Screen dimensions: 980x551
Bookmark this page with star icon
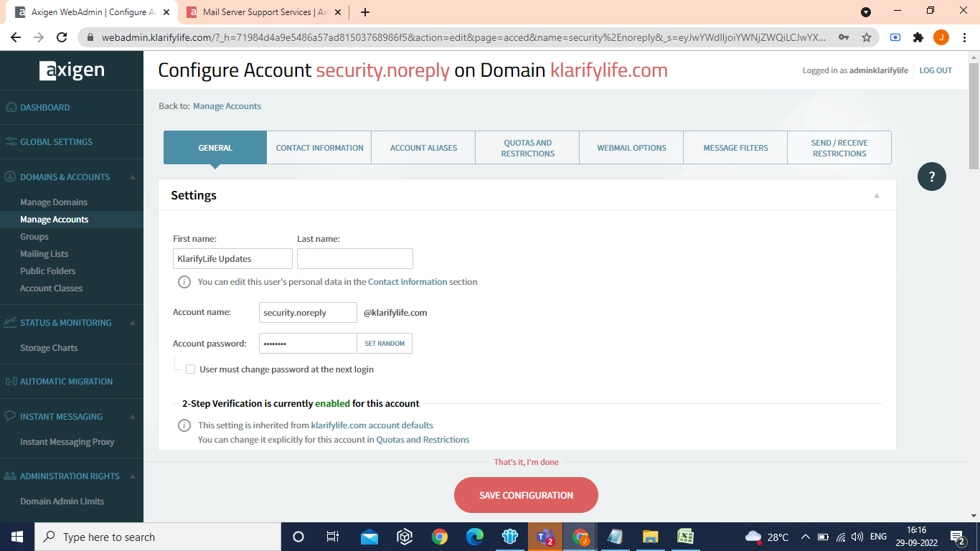[x=867, y=37]
